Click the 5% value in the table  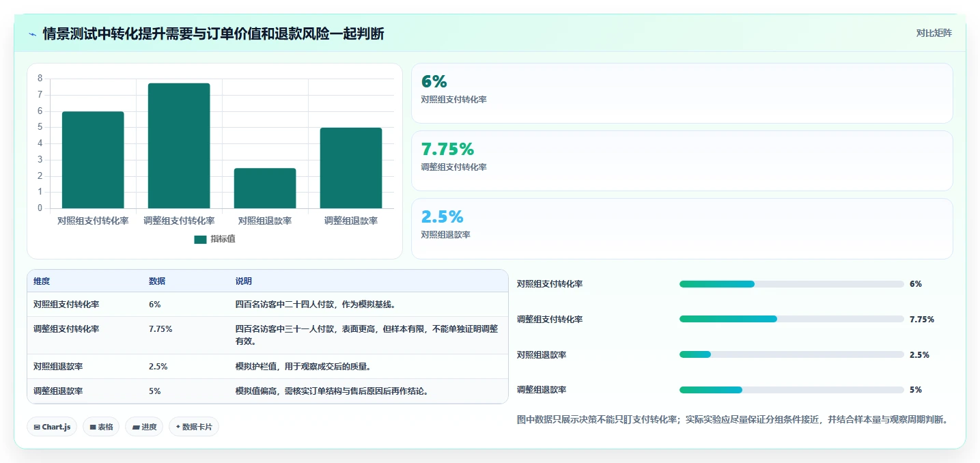coord(155,391)
